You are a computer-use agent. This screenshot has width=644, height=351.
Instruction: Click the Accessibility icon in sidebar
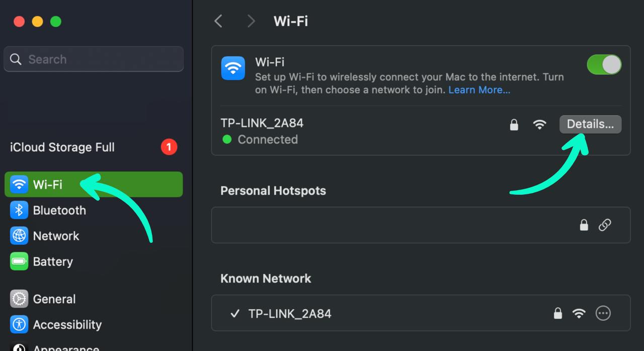tap(19, 324)
